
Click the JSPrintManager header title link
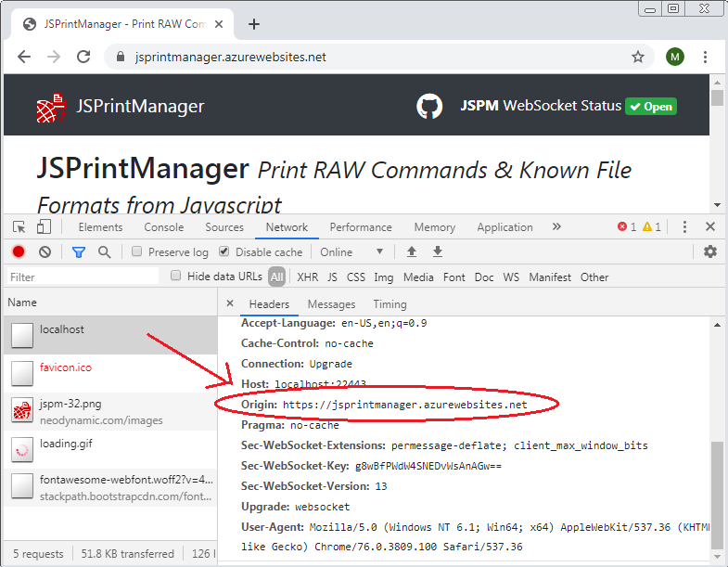click(140, 107)
